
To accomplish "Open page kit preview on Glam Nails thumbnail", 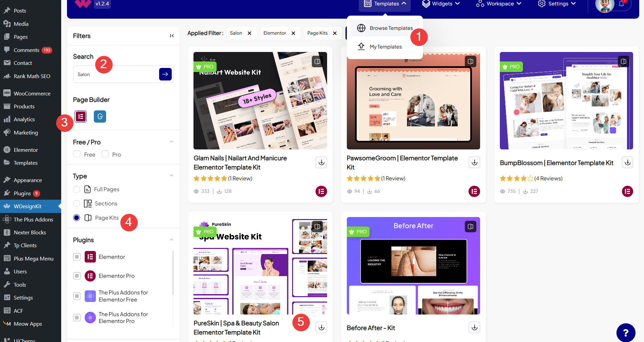I will click(x=317, y=61).
